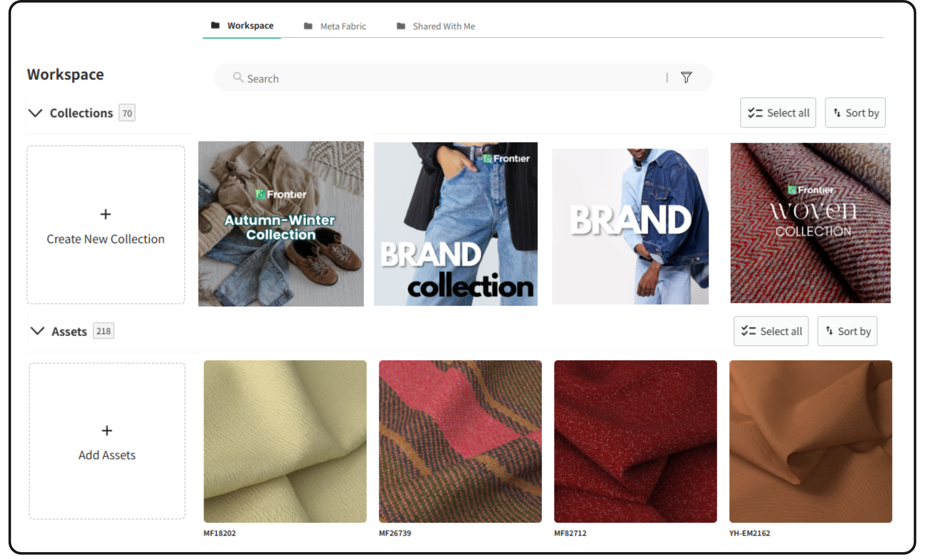
Task: Click the plus icon to create new collection
Action: 105,214
